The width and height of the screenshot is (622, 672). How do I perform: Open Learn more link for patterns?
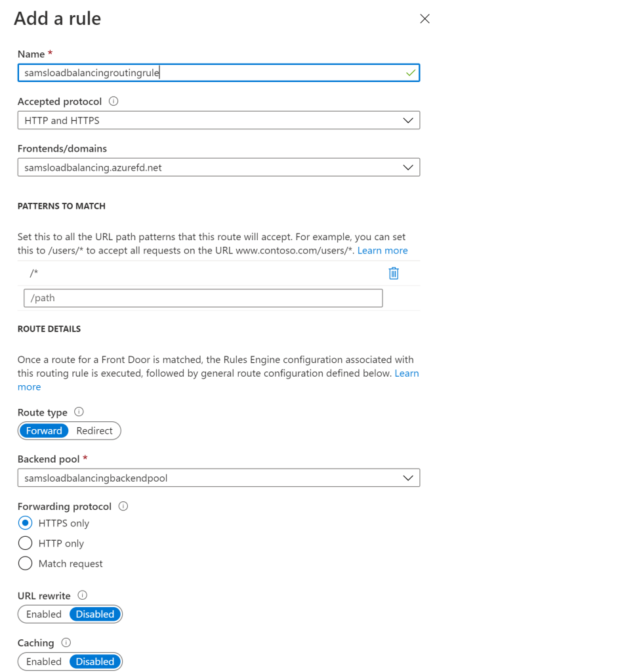point(383,251)
